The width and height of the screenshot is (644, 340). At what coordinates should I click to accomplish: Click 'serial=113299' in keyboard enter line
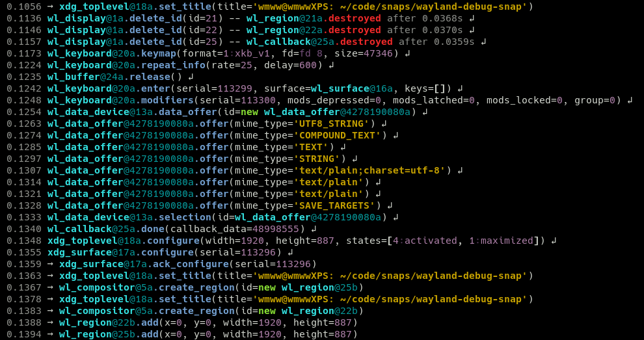[x=217, y=88]
